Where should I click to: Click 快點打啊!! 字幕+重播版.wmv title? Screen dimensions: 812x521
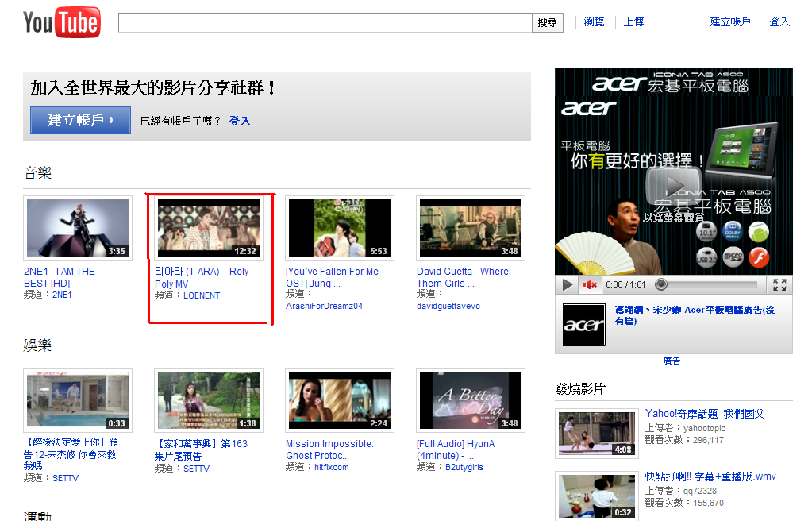(710, 477)
